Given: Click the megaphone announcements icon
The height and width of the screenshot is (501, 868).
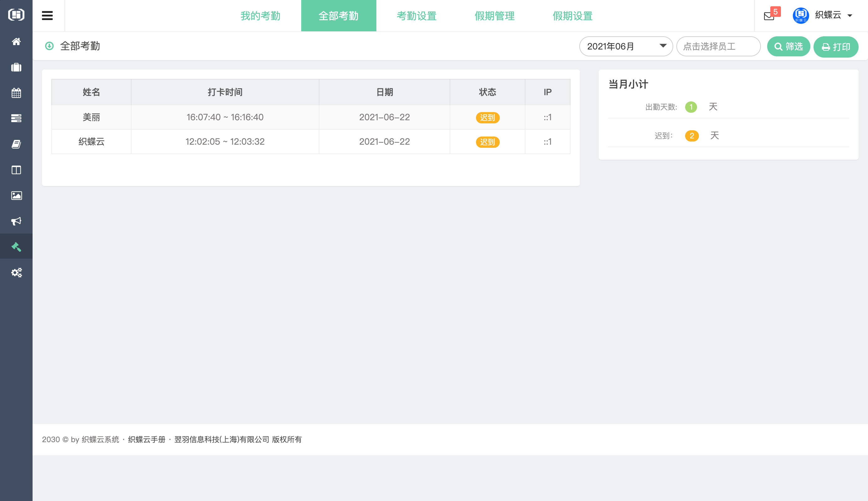Looking at the screenshot, I should tap(16, 221).
